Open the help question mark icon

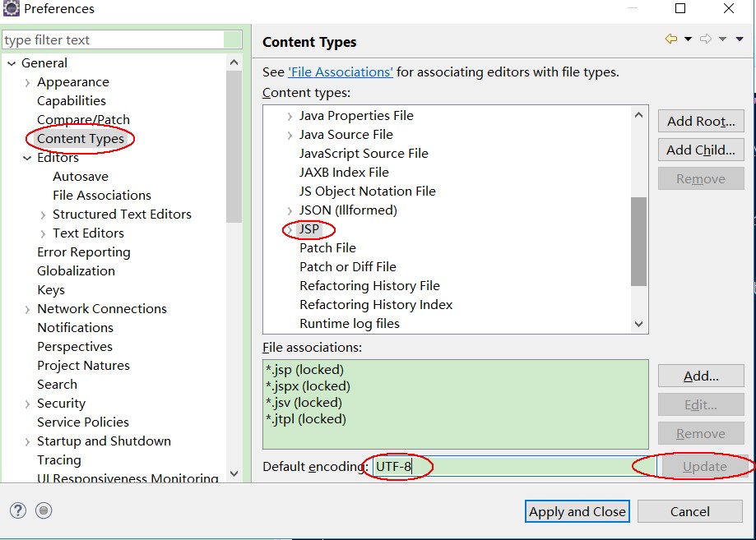[x=18, y=510]
